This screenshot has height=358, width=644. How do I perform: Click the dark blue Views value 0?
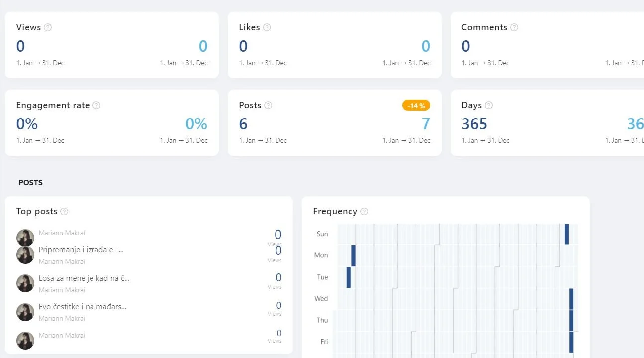20,46
